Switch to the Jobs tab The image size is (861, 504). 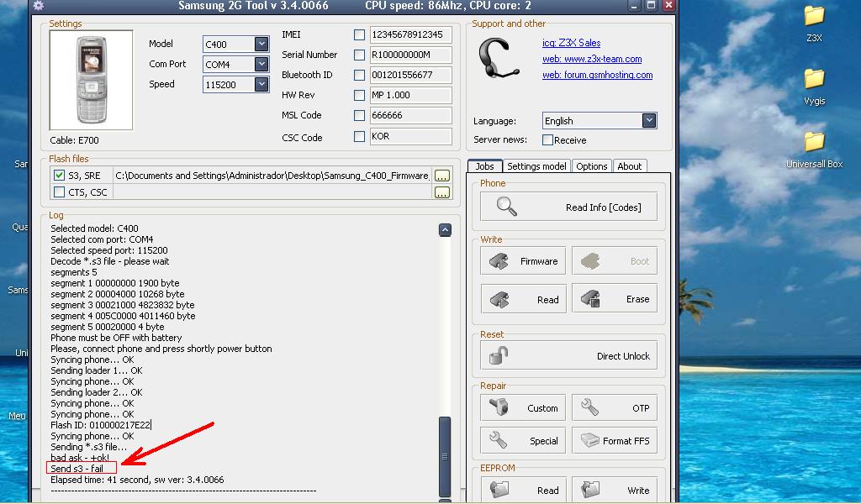click(x=484, y=166)
